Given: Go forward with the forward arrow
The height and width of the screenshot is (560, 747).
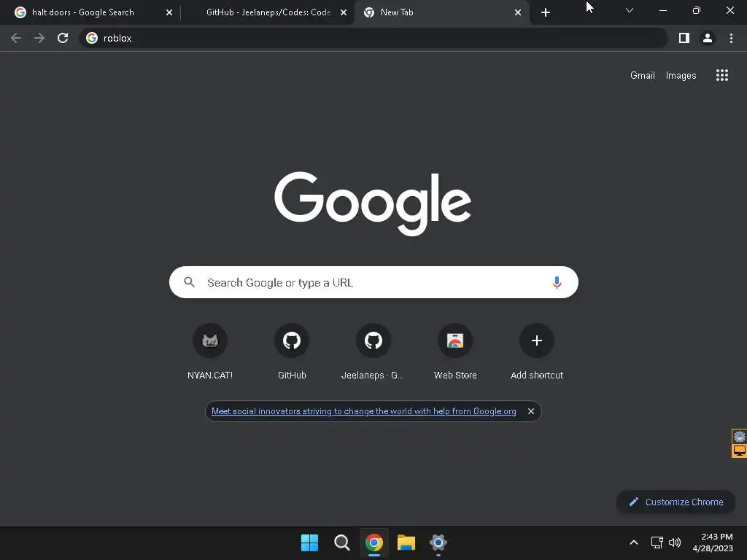Looking at the screenshot, I should (39, 38).
